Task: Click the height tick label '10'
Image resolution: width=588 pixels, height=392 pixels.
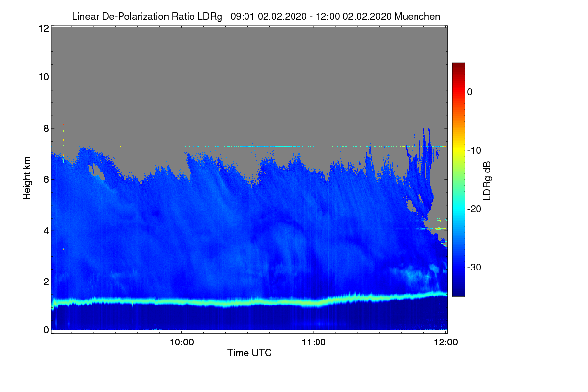Action: coord(43,77)
